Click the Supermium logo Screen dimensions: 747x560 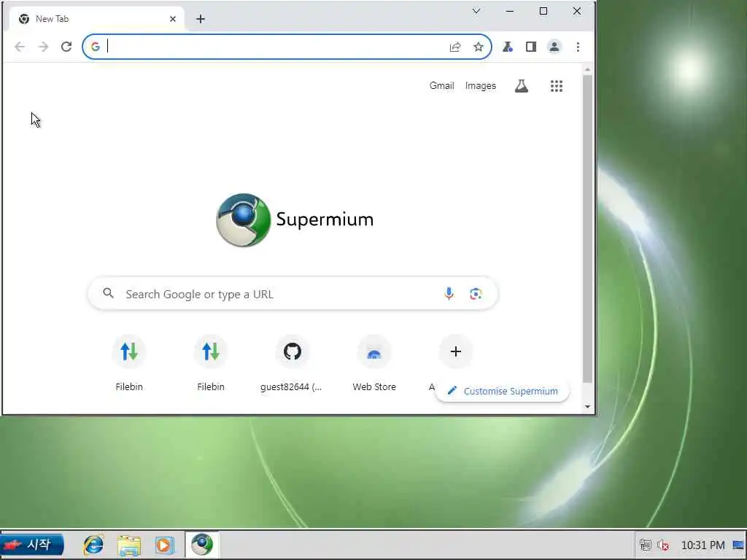click(x=295, y=220)
